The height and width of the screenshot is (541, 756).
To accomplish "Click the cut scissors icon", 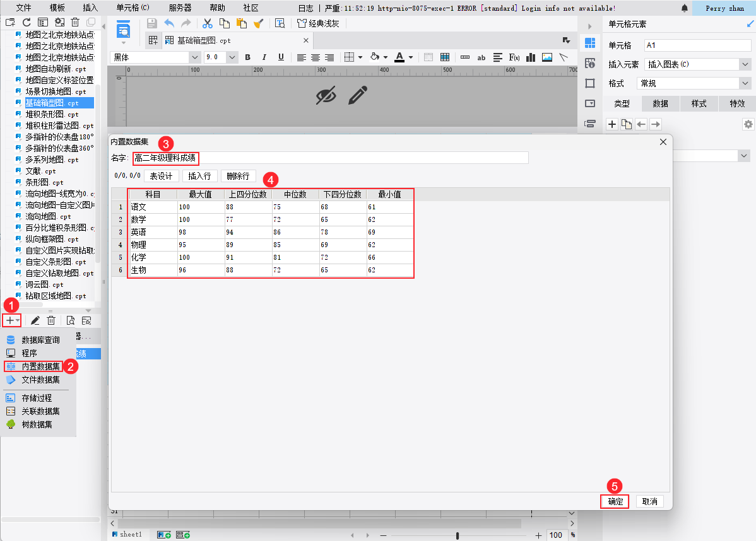I will point(208,23).
